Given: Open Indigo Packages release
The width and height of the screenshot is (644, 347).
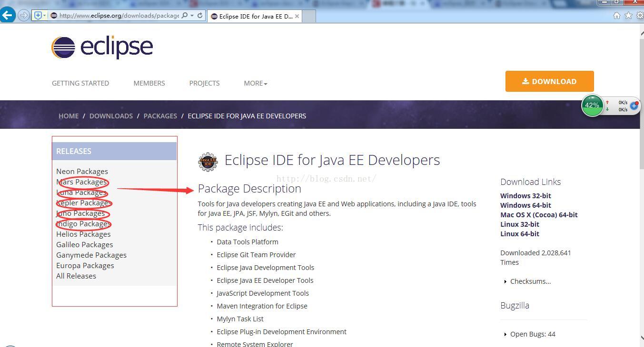Looking at the screenshot, I should (x=83, y=223).
